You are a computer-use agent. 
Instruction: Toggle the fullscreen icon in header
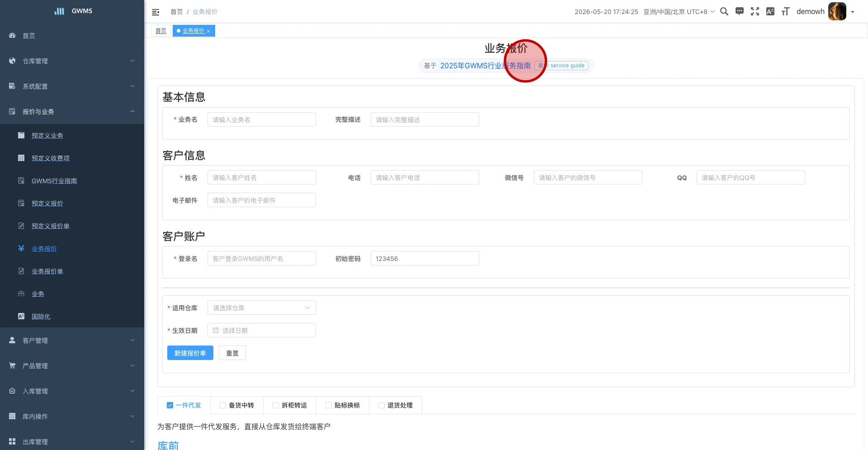(755, 11)
